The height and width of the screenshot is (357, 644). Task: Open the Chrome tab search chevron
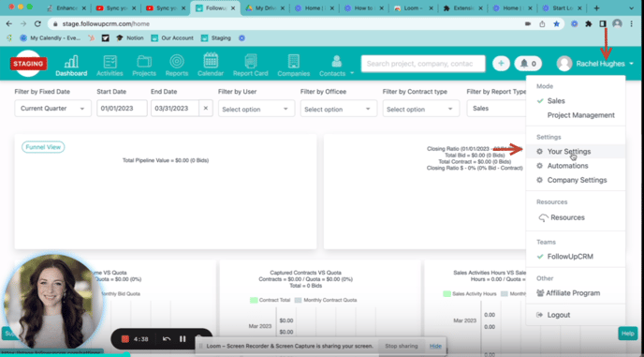point(632,7)
